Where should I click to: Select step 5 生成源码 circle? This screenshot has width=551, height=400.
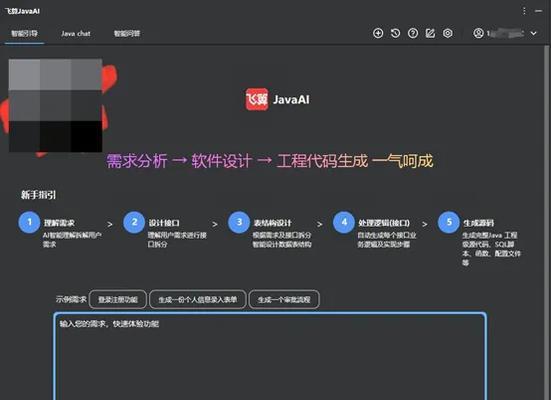pyautogui.click(x=449, y=222)
